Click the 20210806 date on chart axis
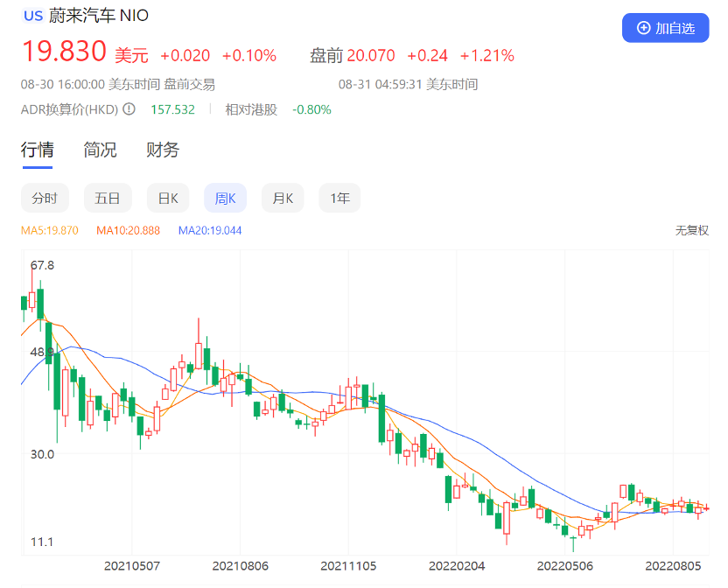728x588 pixels. point(239,566)
